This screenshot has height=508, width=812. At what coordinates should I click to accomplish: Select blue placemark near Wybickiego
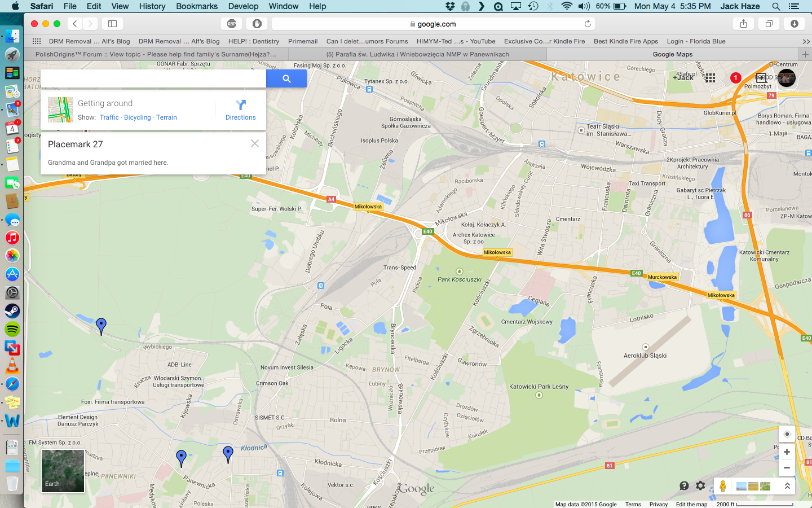click(101, 326)
